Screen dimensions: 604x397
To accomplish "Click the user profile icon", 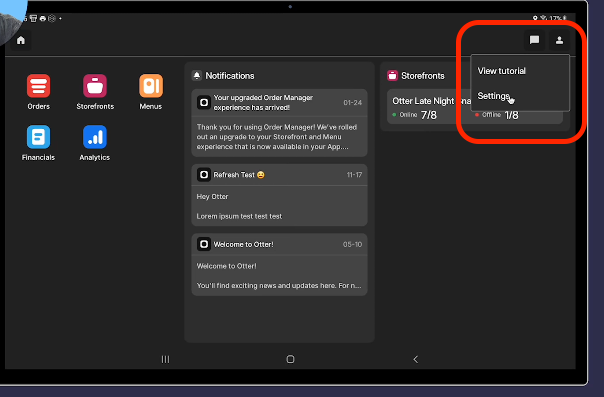I will tap(559, 40).
